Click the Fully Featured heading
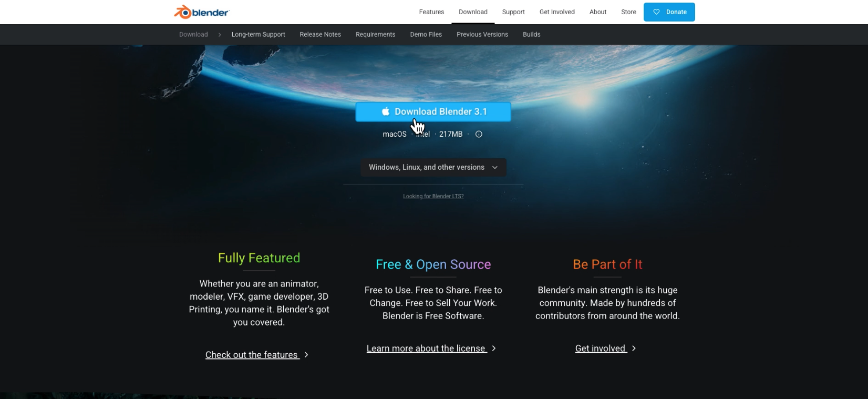The image size is (868, 399). pos(259,258)
